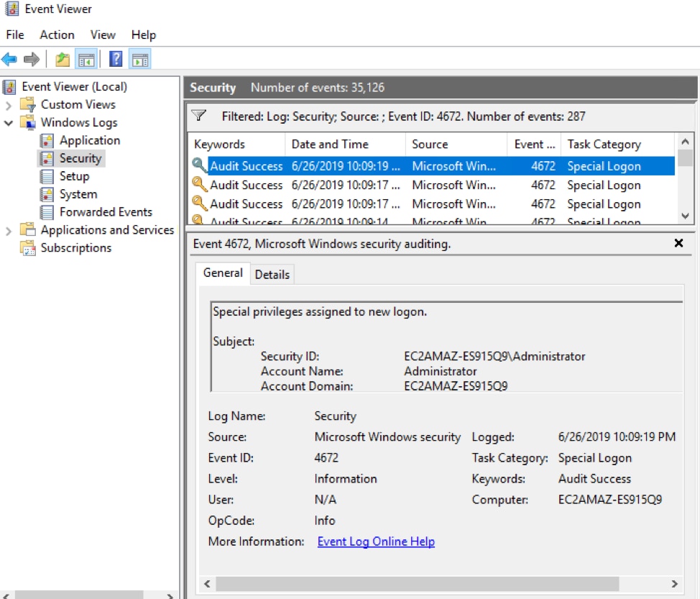700x599 pixels.
Task: Switch to the Details tab
Action: click(x=272, y=274)
